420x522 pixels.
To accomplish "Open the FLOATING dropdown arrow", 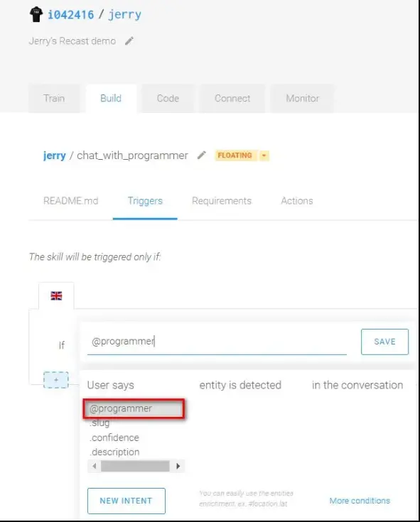I will tap(264, 156).
